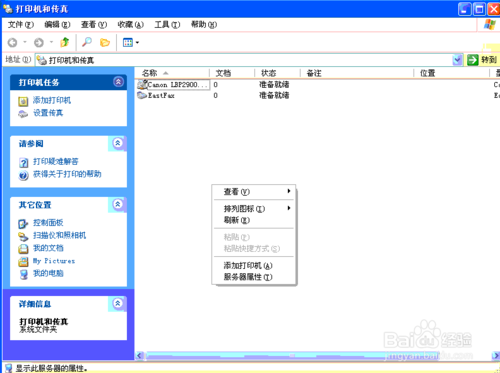This screenshot has width=500, height=373.
Task: Sort by the 备注 column header
Action: 357,73
